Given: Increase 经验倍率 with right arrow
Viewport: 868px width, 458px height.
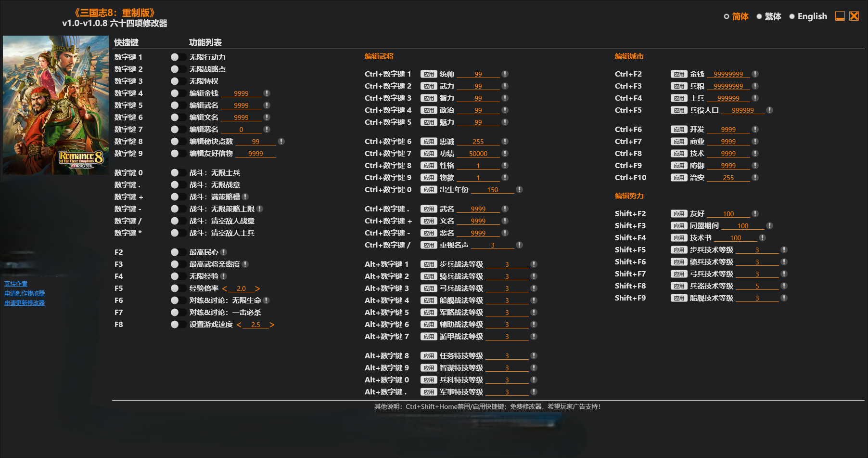Looking at the screenshot, I should click(257, 288).
